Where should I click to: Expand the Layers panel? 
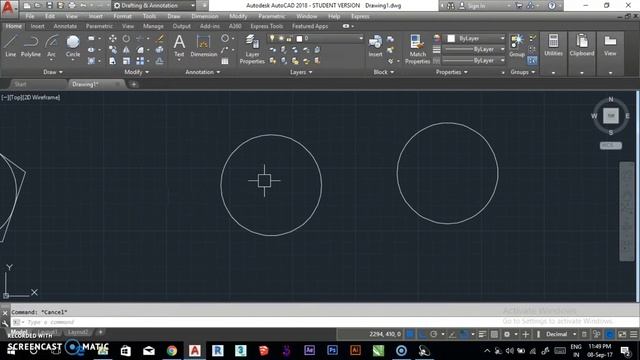coord(301,72)
